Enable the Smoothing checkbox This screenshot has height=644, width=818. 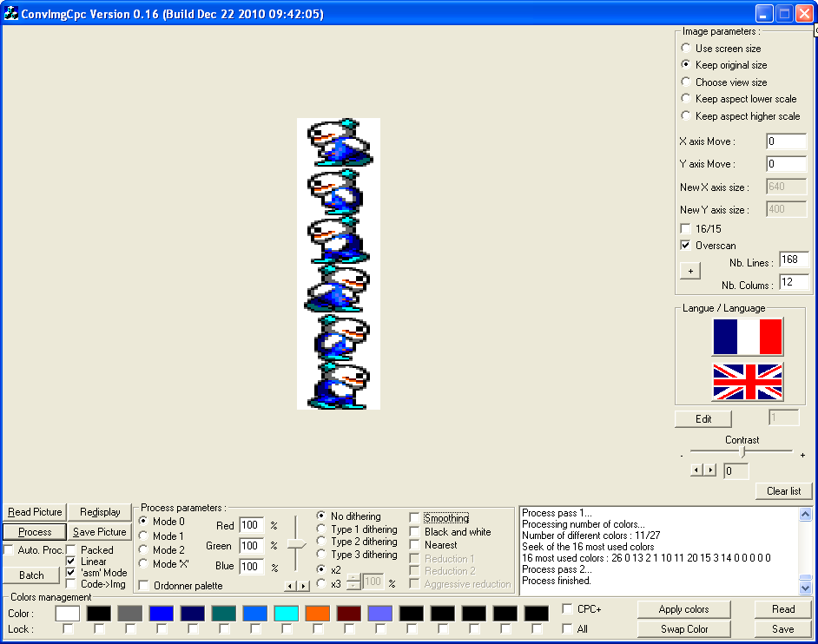coord(415,518)
